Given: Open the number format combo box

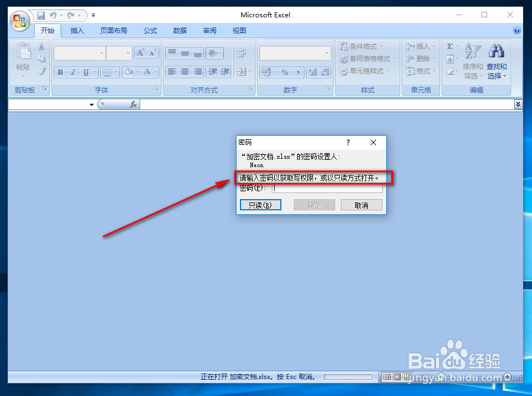Looking at the screenshot, I should click(295, 53).
